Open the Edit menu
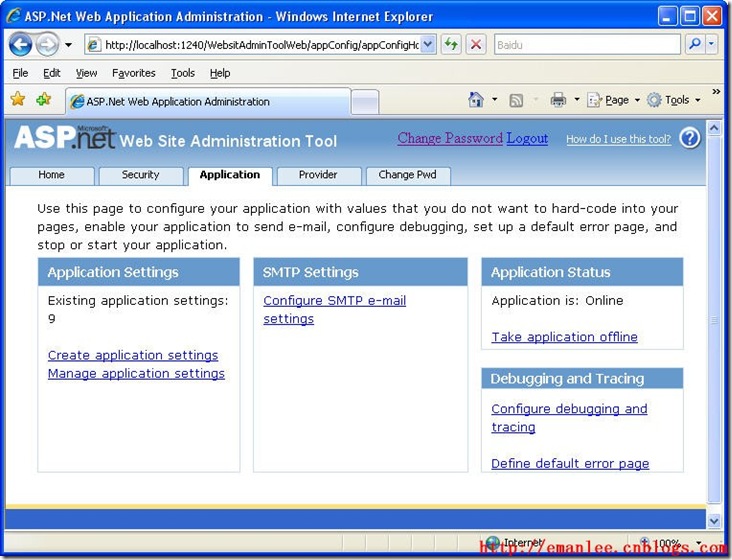Viewport: 732px width, 560px height. [x=51, y=73]
